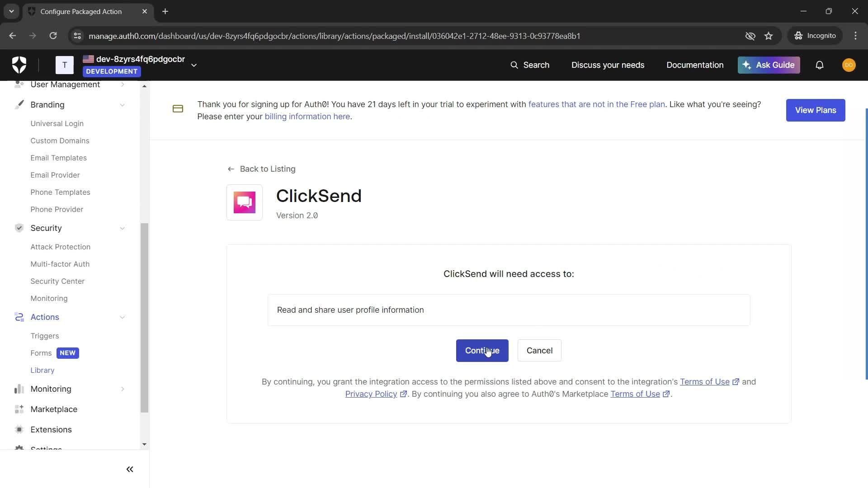Click the Extensions icon in sidebar
Screen dimensions: 868x488
[19, 430]
